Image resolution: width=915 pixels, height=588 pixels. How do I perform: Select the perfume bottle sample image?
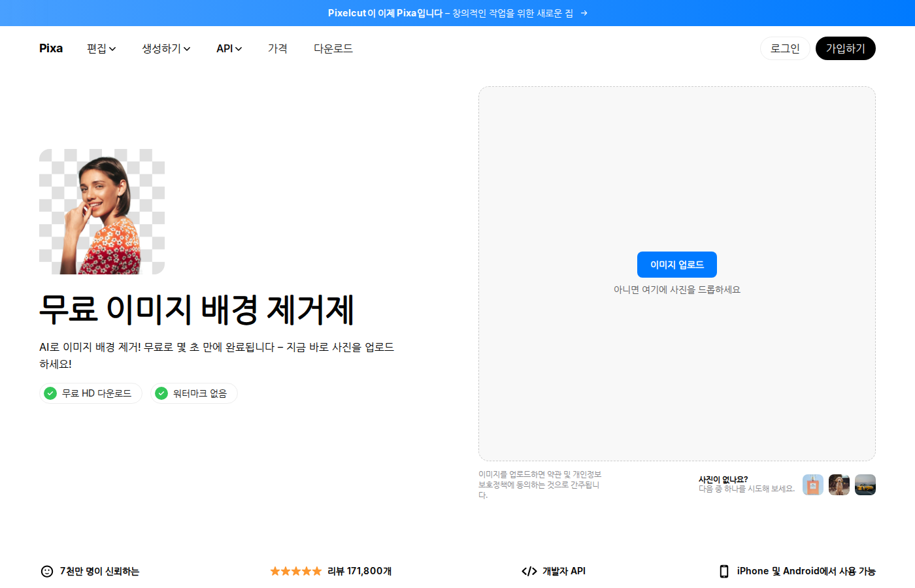813,485
